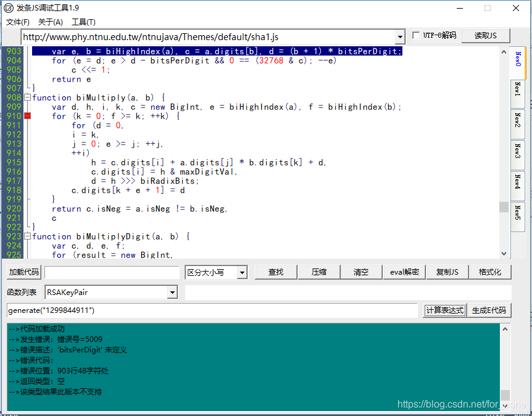Click output line '该类型结果此版本不支持'
Image resolution: width=532 pixels, height=416 pixels.
[x=55, y=392]
